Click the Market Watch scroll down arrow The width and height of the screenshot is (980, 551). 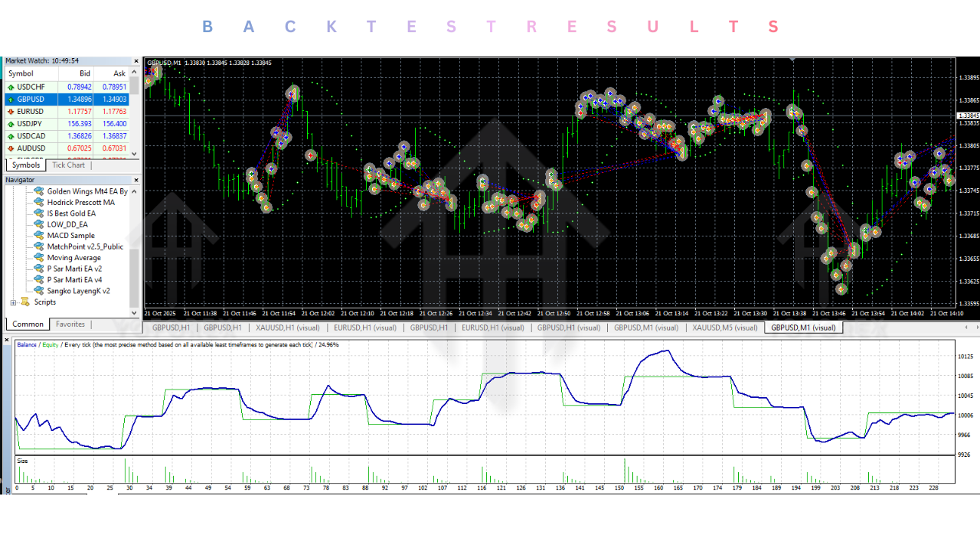pyautogui.click(x=135, y=154)
